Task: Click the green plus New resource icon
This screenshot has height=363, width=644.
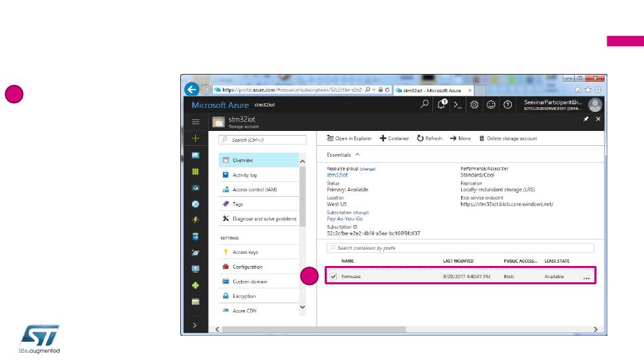Action: coord(195,138)
